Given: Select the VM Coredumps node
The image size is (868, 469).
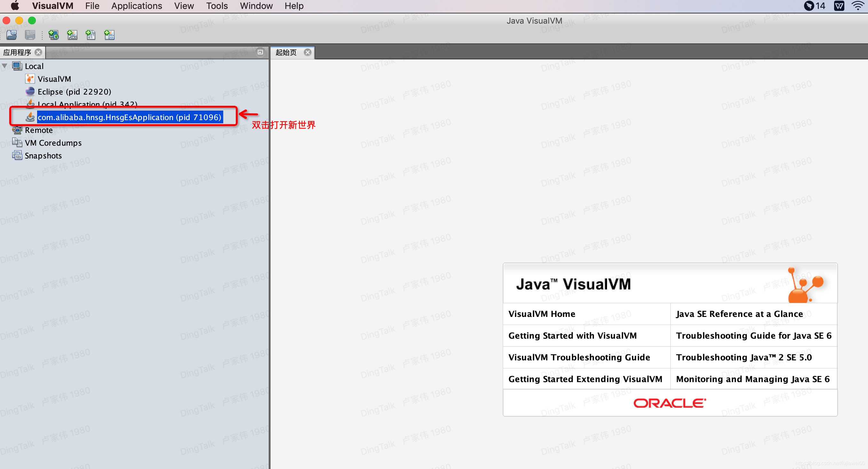Looking at the screenshot, I should [x=53, y=143].
